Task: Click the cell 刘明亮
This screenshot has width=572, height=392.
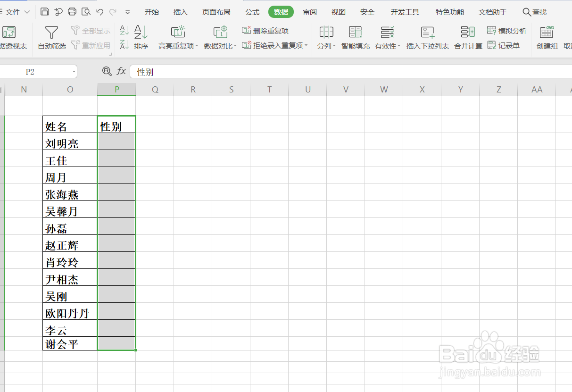Action: [70, 142]
